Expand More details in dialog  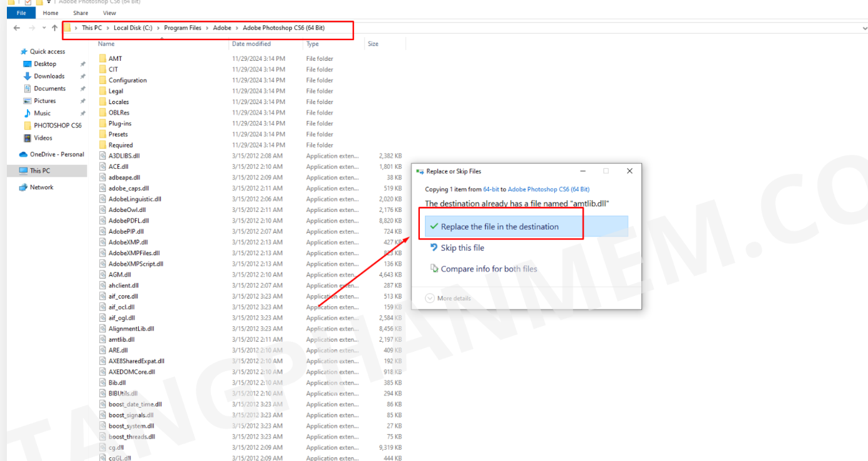(x=448, y=299)
